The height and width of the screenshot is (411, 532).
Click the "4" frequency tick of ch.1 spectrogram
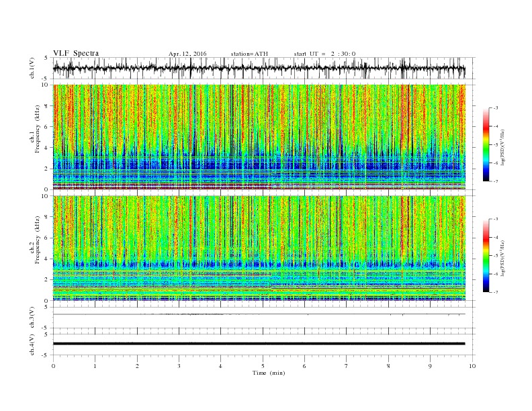click(47, 148)
